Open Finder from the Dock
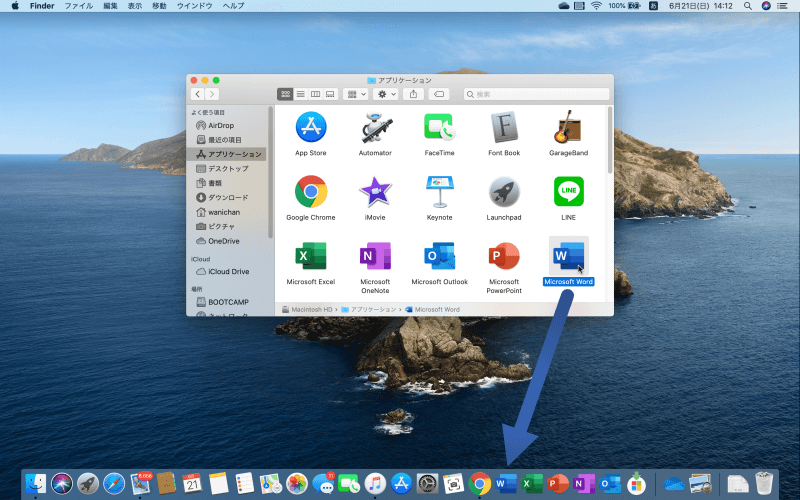The width and height of the screenshot is (800, 500). [x=36, y=483]
